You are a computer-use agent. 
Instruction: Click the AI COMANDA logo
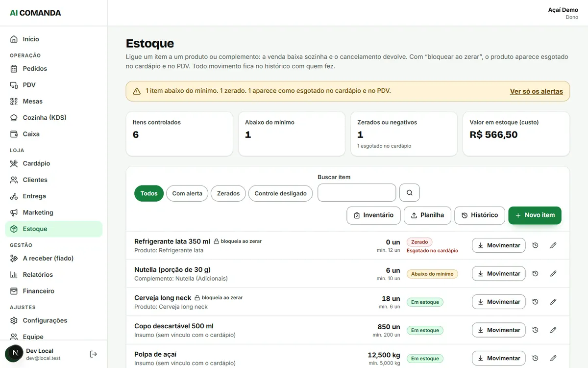[35, 13]
